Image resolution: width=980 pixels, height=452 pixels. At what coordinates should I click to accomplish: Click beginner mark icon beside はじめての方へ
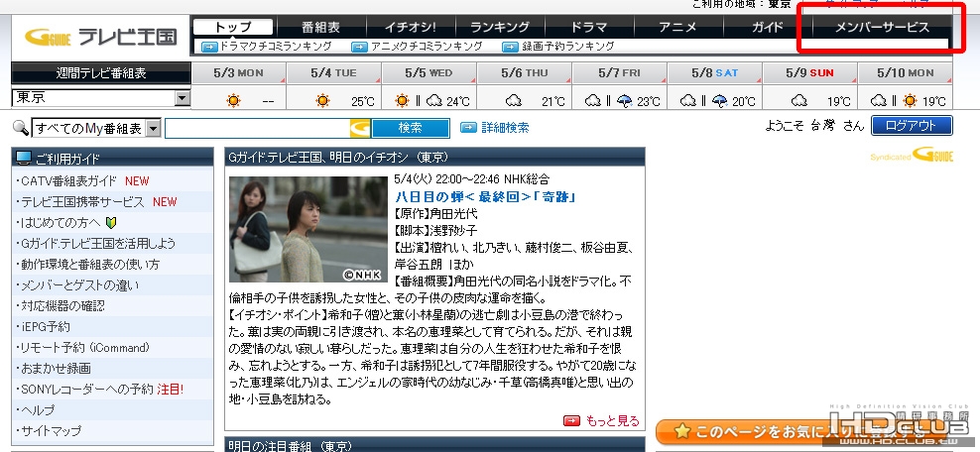point(111,223)
